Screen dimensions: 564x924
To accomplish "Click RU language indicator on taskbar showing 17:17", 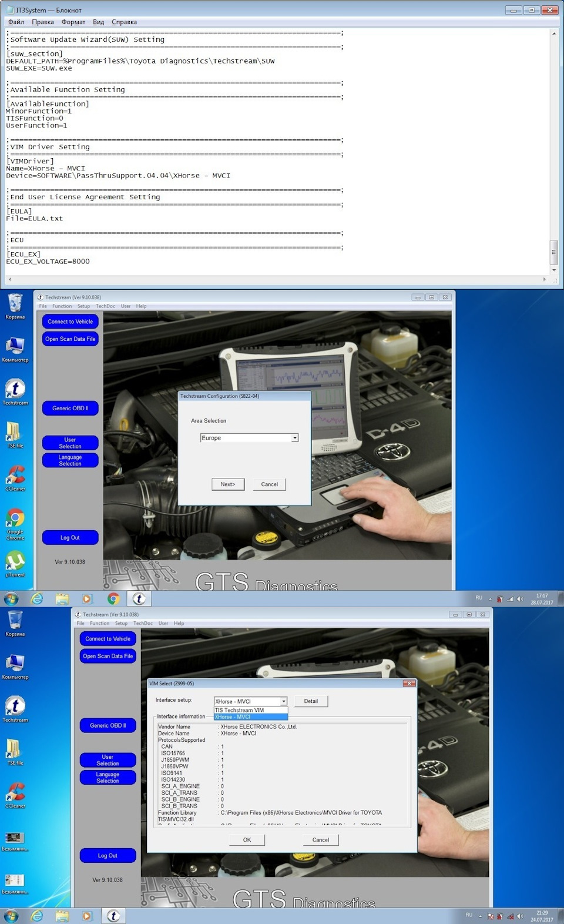I will coord(479,598).
